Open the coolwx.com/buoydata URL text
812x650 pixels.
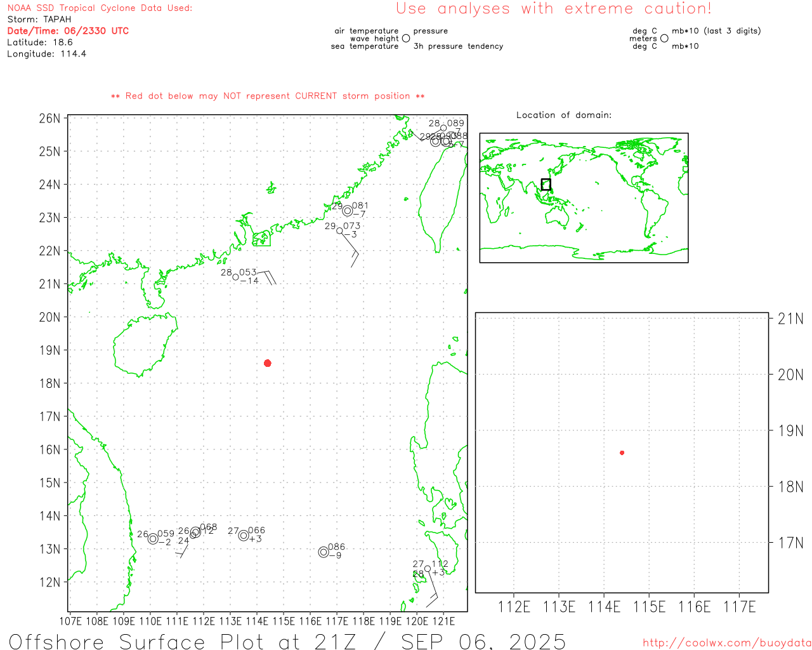(727, 643)
